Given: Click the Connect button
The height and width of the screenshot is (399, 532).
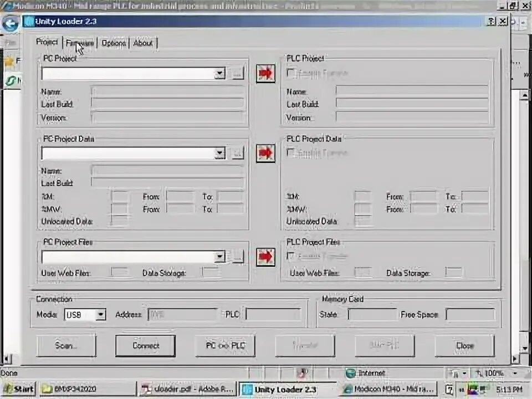Looking at the screenshot, I should click(146, 345).
